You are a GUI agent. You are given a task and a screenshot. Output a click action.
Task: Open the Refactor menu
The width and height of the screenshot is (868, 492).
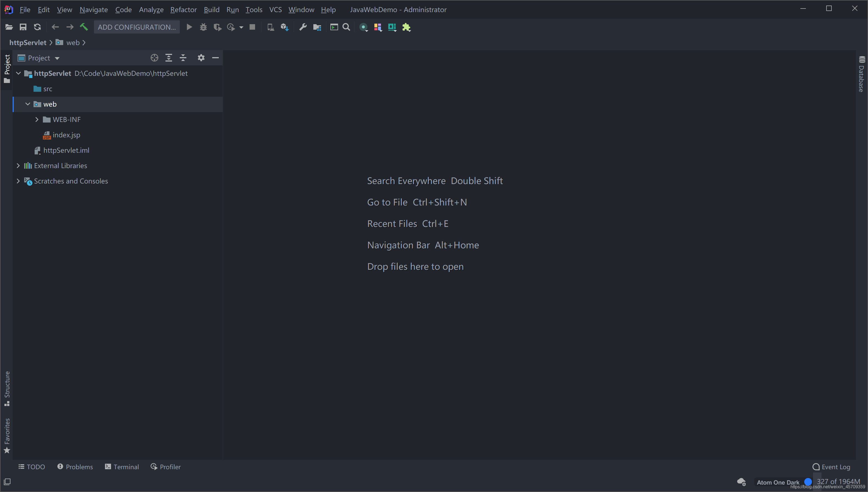[x=184, y=9]
